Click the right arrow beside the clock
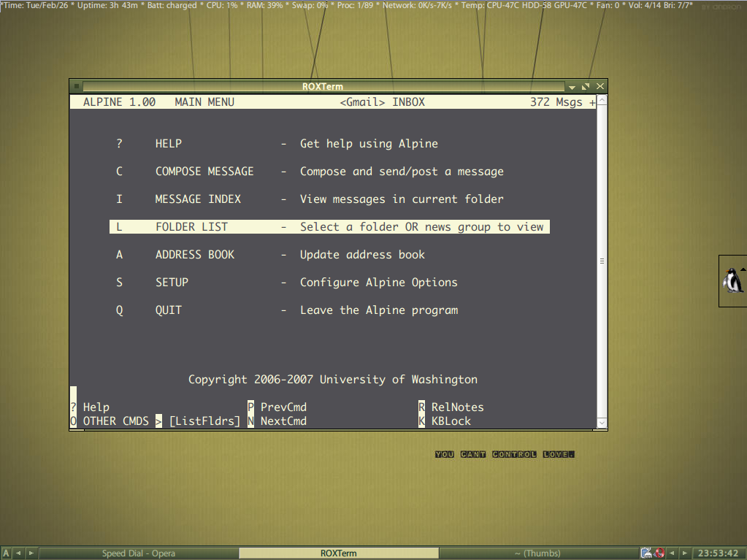 (x=685, y=553)
